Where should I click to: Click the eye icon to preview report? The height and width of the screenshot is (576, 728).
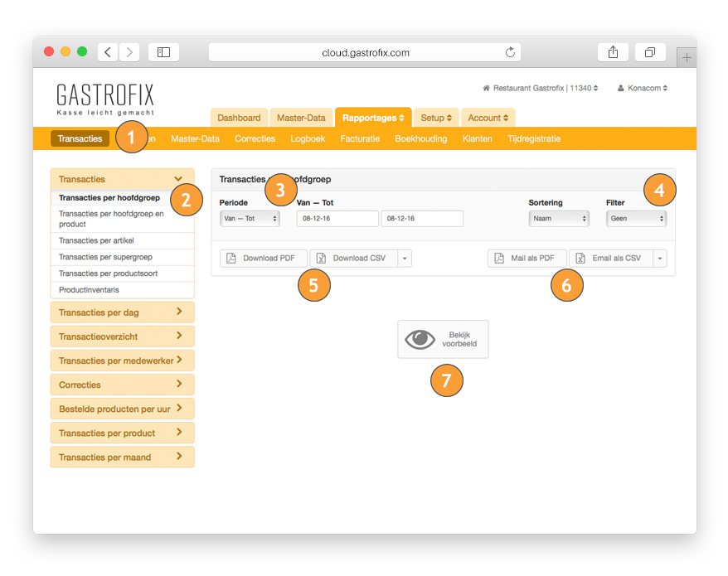[x=420, y=339]
